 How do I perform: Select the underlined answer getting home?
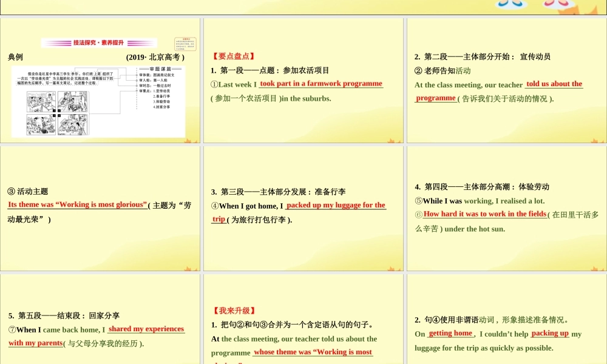pyautogui.click(x=450, y=333)
